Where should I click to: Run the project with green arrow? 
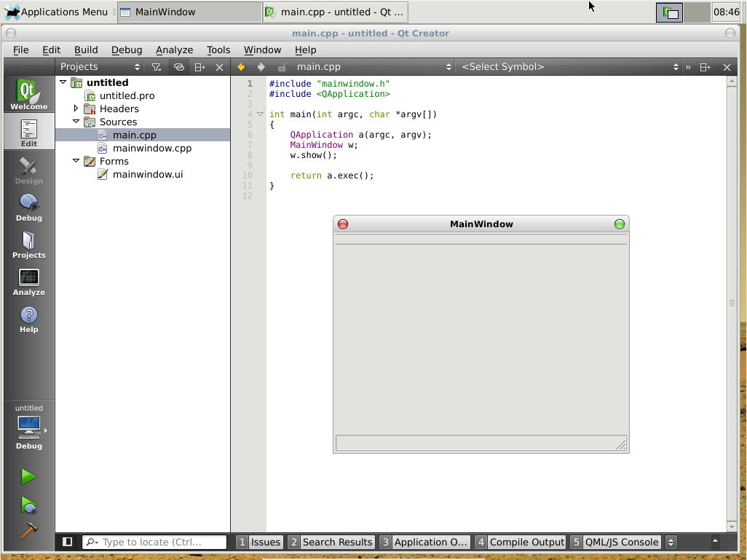point(28,476)
